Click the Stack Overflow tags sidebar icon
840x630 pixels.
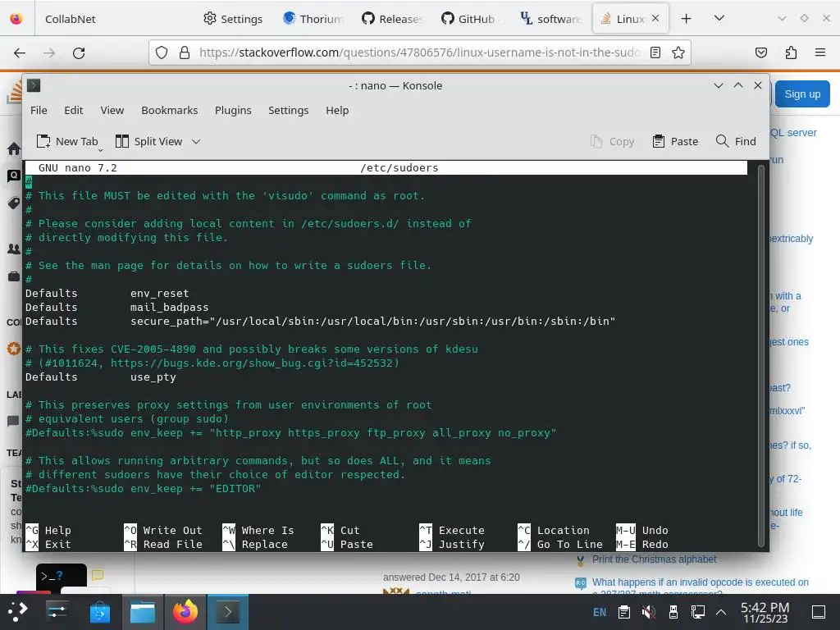tap(14, 203)
